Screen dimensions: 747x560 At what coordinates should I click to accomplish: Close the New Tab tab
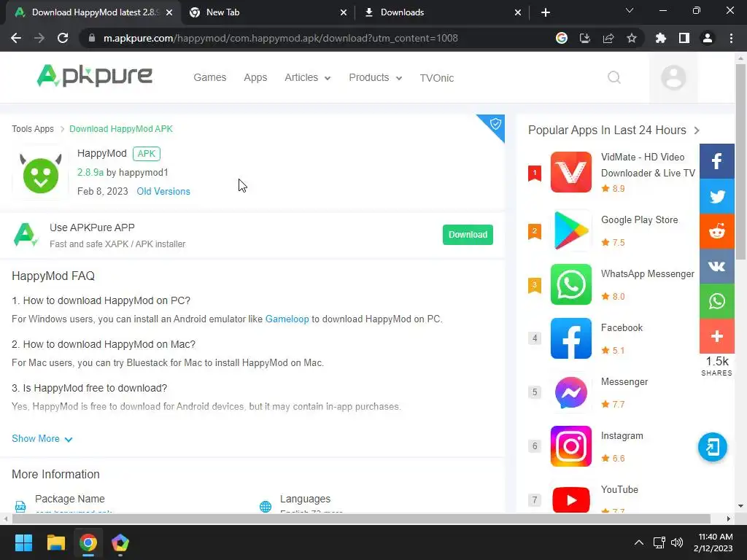tap(344, 12)
